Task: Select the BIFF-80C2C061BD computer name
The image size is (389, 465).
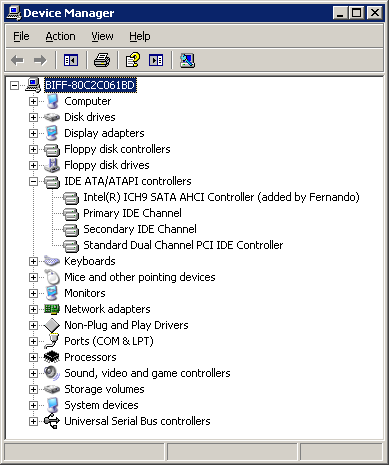Action: (x=90, y=85)
